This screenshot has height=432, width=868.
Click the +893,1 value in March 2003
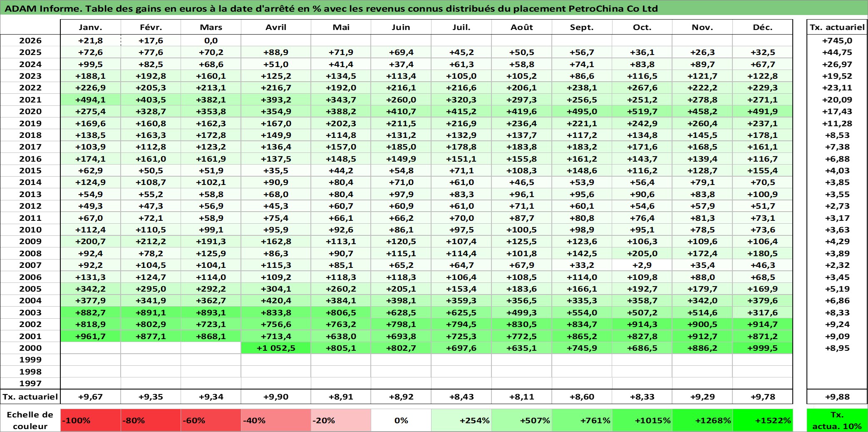pyautogui.click(x=211, y=312)
